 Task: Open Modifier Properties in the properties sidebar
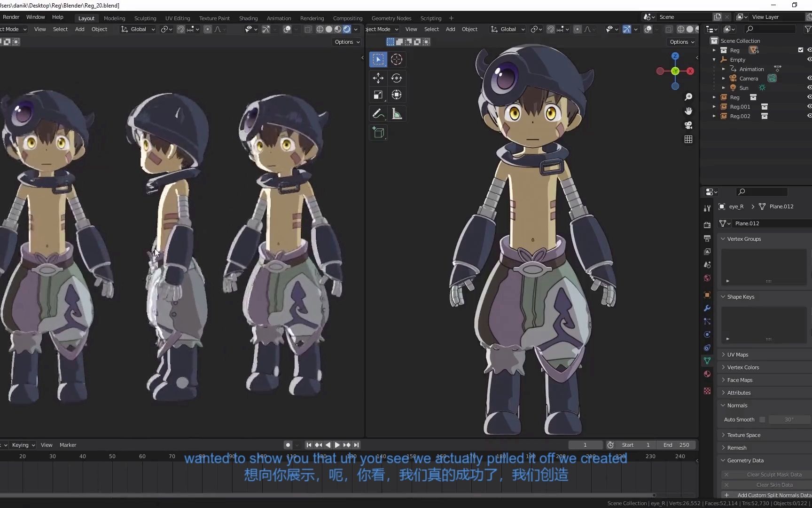pyautogui.click(x=707, y=308)
